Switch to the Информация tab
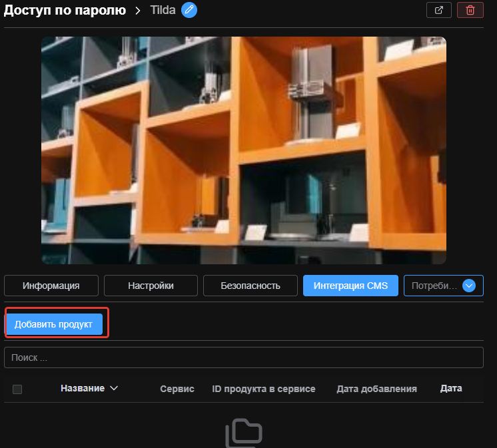 (x=51, y=286)
